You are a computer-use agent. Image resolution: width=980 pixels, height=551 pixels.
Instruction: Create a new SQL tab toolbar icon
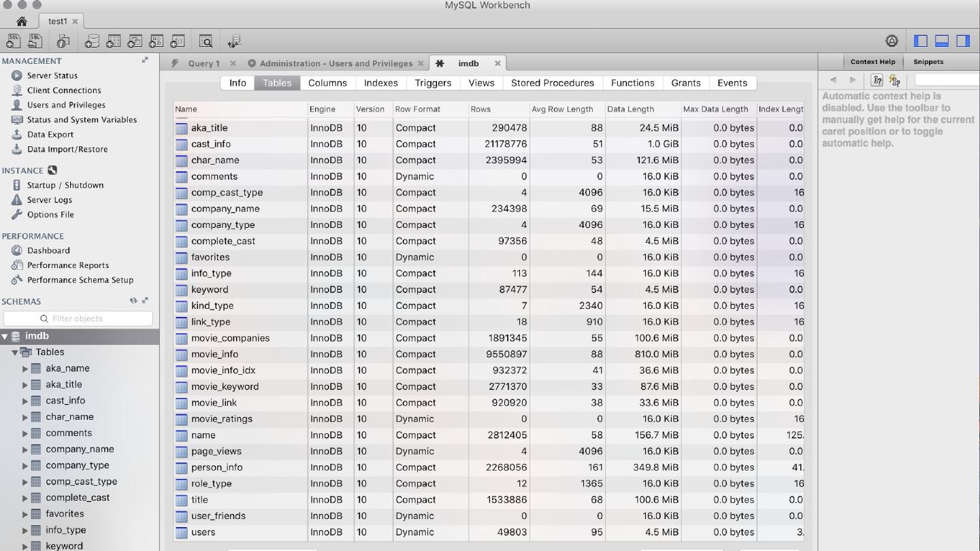pyautogui.click(x=13, y=41)
